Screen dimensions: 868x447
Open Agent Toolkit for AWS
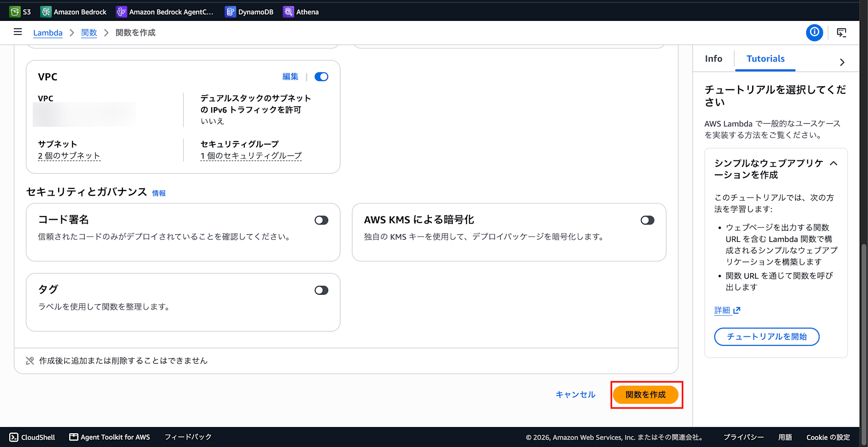109,437
